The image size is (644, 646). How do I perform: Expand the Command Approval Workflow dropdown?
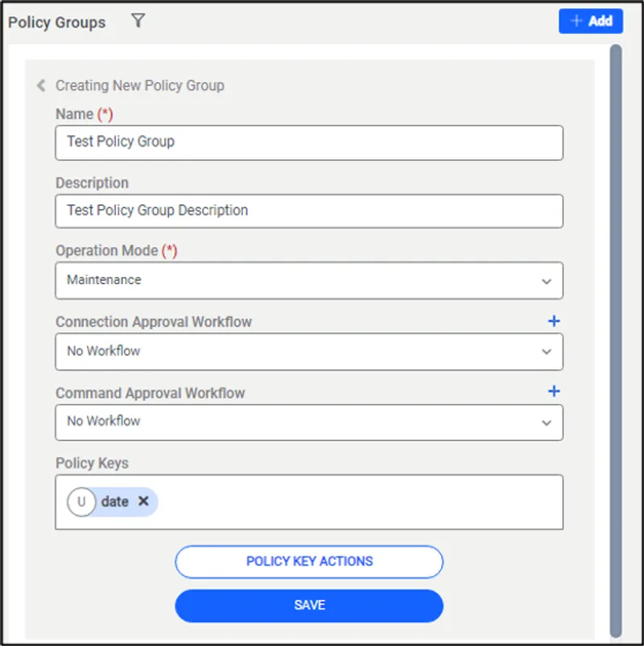(x=547, y=422)
